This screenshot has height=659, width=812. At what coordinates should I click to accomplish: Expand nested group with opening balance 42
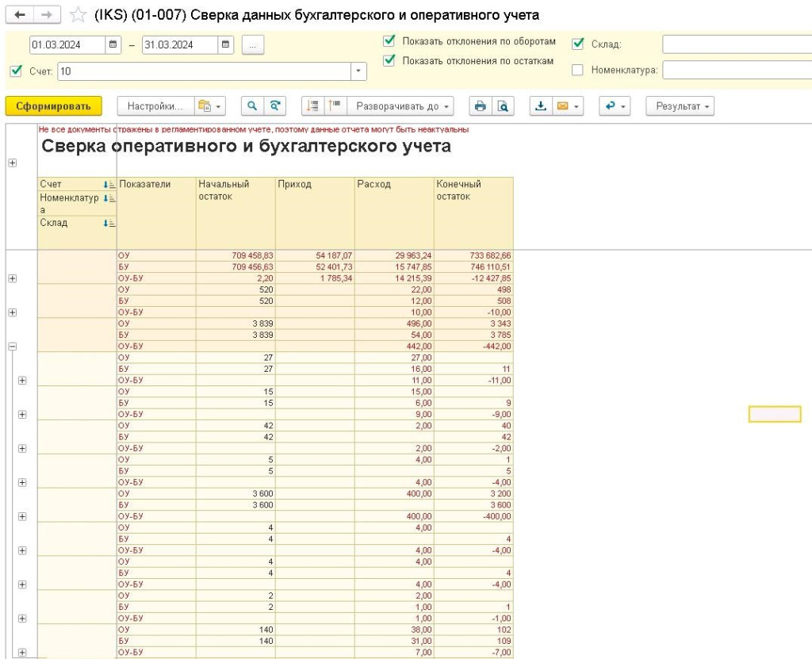22,449
